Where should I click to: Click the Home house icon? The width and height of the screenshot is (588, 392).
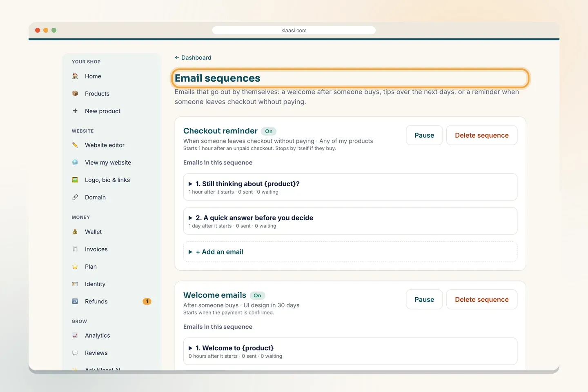75,76
